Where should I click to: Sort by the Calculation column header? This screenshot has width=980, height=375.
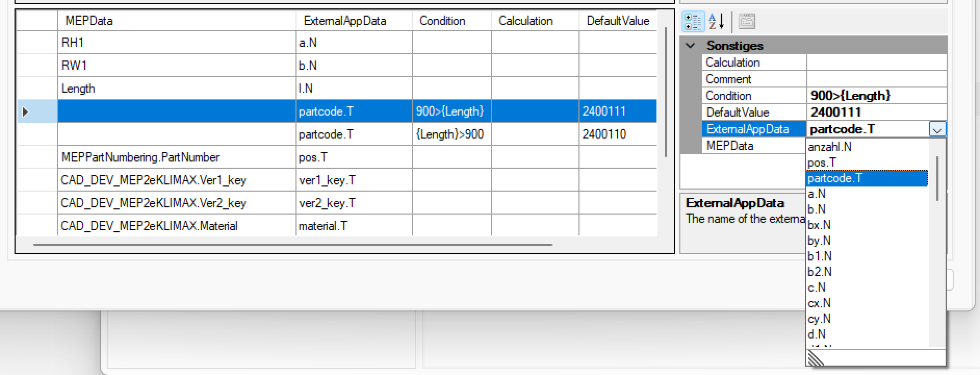click(535, 21)
